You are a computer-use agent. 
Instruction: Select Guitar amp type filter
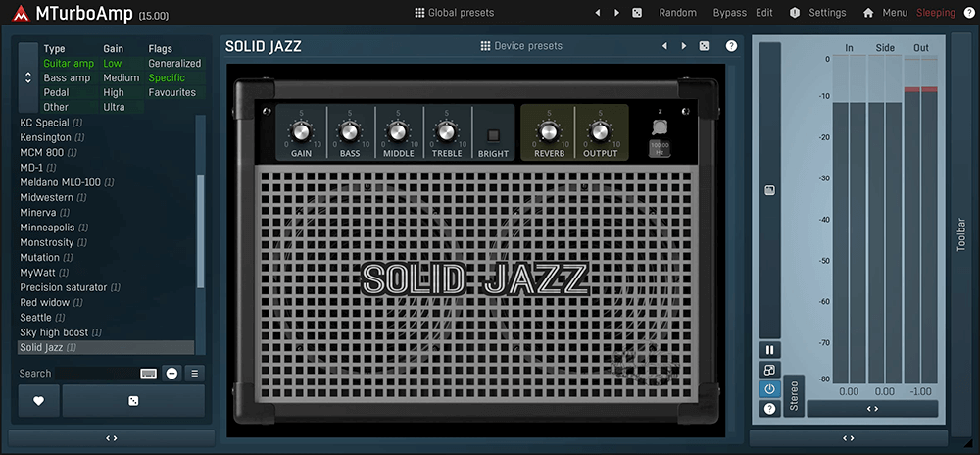69,63
